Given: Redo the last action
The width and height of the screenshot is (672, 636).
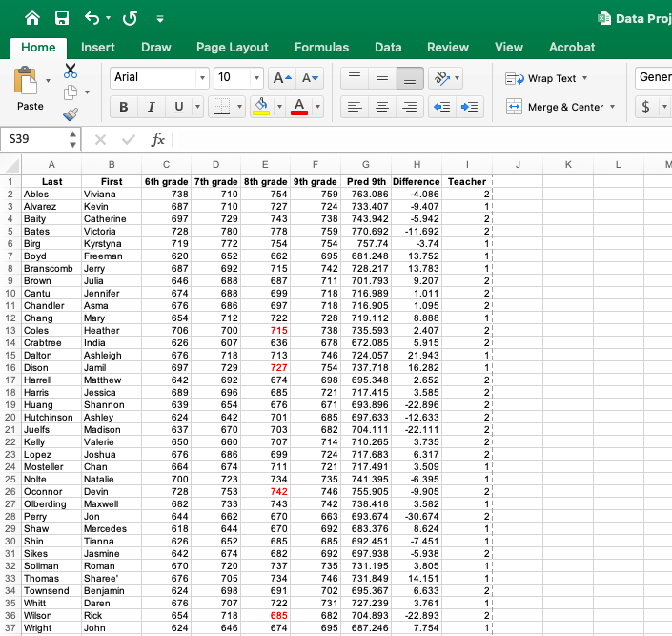Looking at the screenshot, I should click(x=130, y=18).
